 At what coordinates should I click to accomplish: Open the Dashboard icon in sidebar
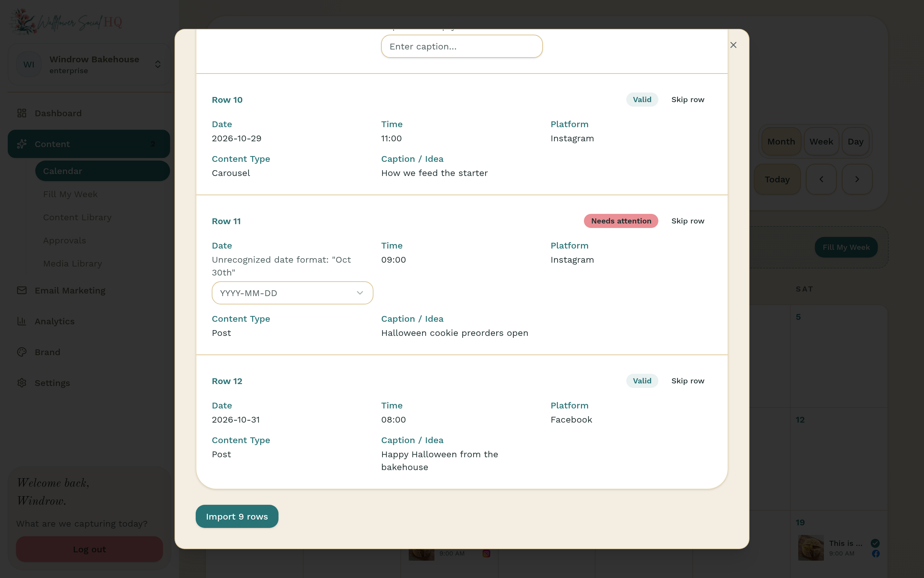click(x=22, y=113)
